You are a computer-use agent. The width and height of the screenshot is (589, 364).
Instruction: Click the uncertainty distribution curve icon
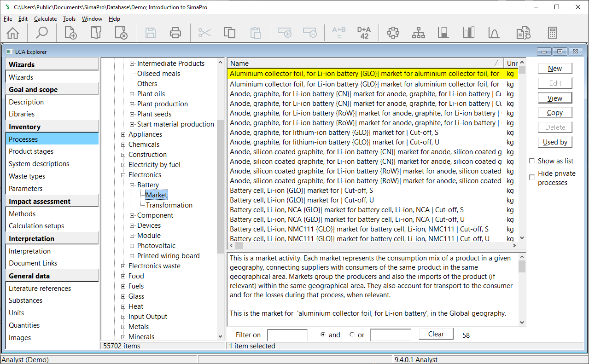click(x=494, y=33)
